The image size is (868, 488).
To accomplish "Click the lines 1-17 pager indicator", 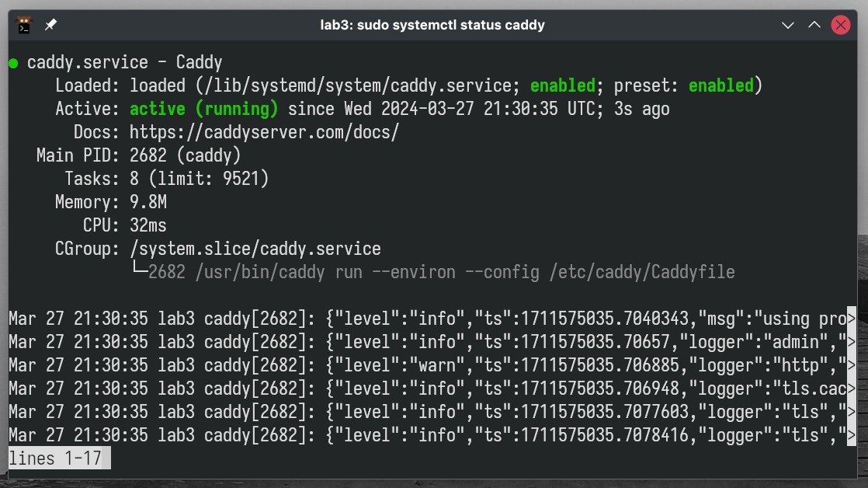I will [x=56, y=458].
